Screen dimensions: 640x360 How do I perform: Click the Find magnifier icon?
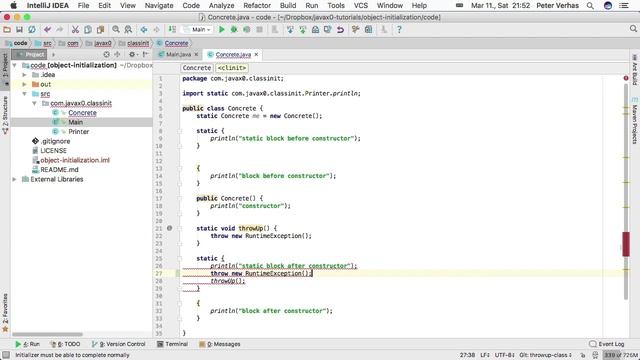(116, 29)
